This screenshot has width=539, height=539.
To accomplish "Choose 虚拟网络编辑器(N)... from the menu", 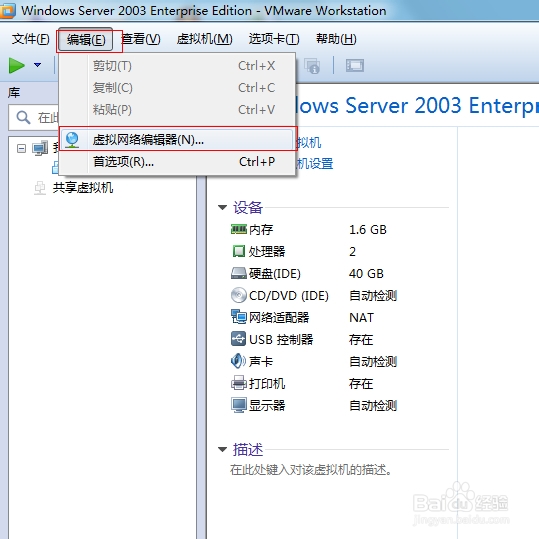I will 177,140.
